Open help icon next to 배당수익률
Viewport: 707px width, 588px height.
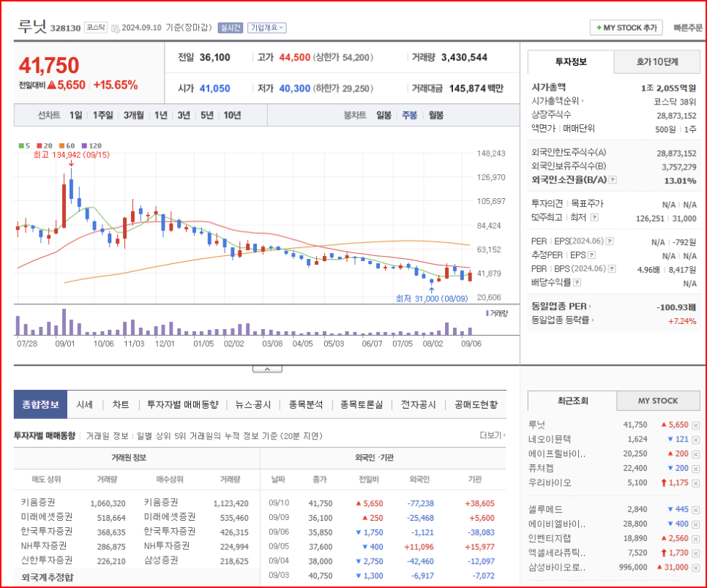(577, 282)
